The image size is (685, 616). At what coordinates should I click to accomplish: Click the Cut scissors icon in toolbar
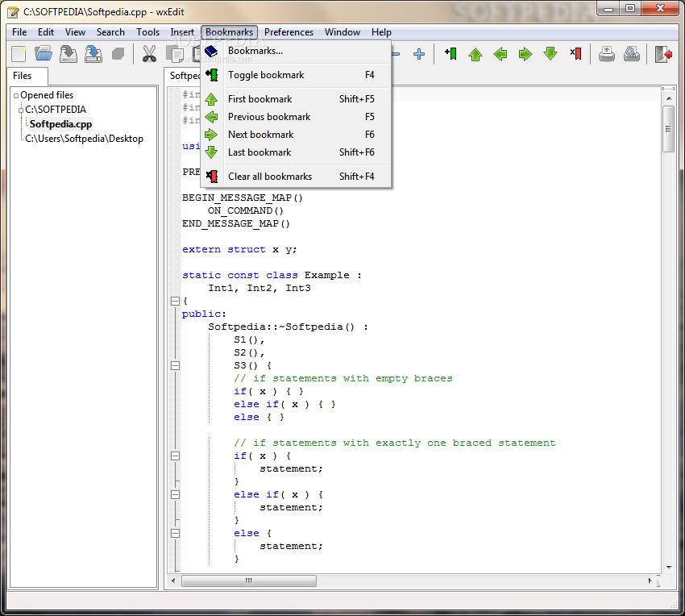(x=149, y=54)
